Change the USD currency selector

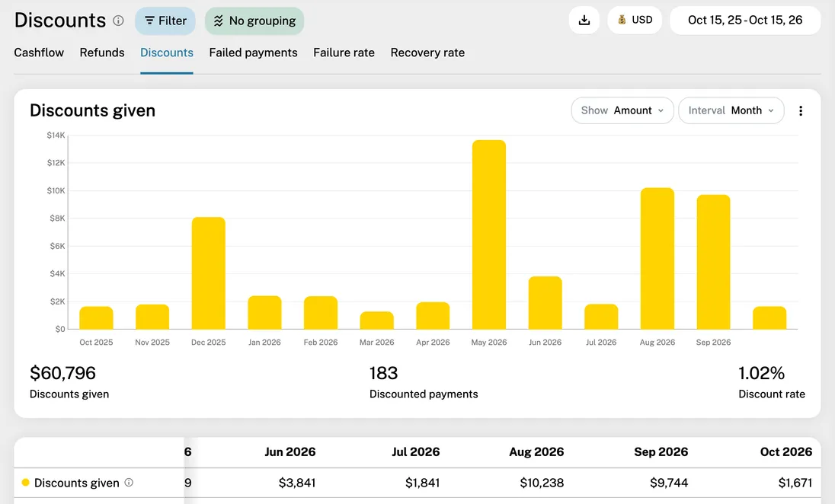pyautogui.click(x=635, y=21)
